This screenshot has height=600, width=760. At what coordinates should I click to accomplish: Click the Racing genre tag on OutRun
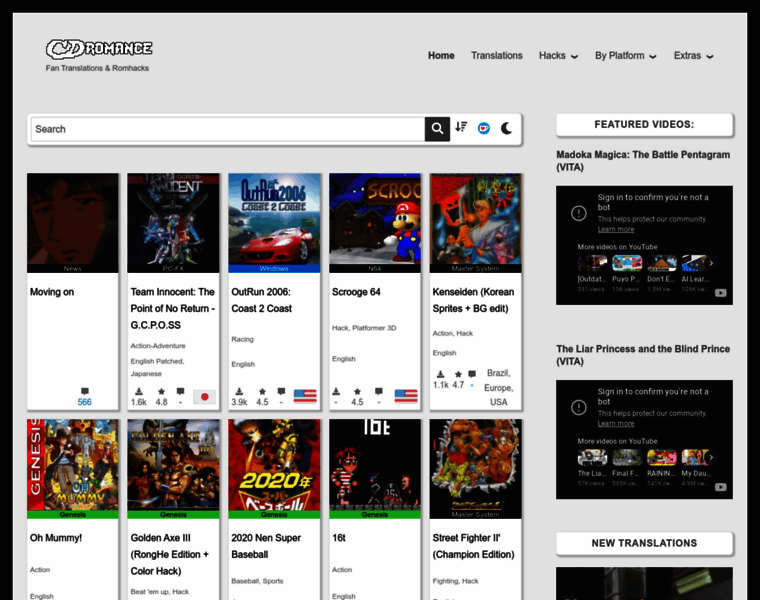coord(242,339)
